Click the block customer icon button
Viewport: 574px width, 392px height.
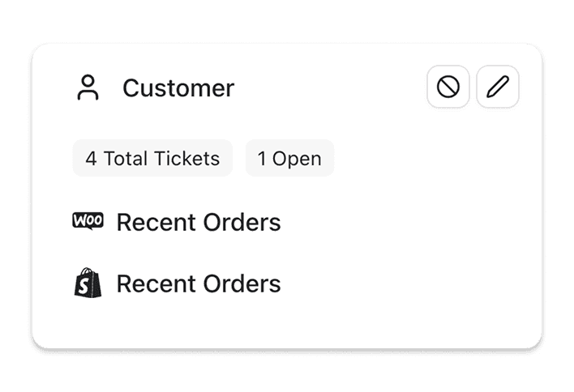point(448,87)
